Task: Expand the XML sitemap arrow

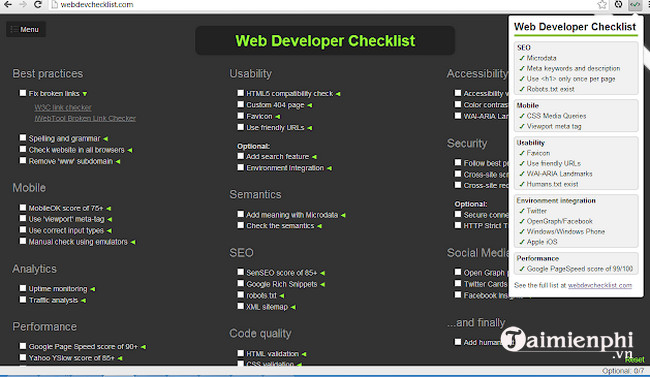Action: 293,307
